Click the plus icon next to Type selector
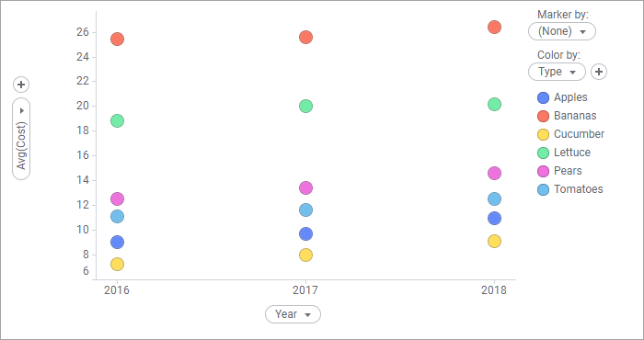 [599, 72]
